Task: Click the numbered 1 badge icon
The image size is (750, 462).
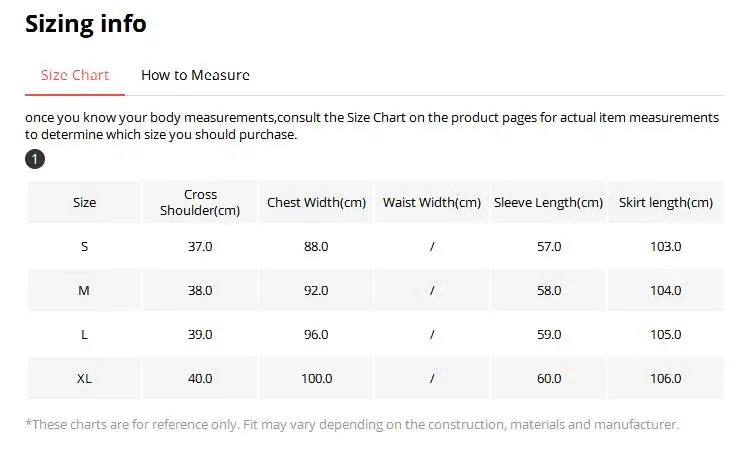Action: coord(35,160)
